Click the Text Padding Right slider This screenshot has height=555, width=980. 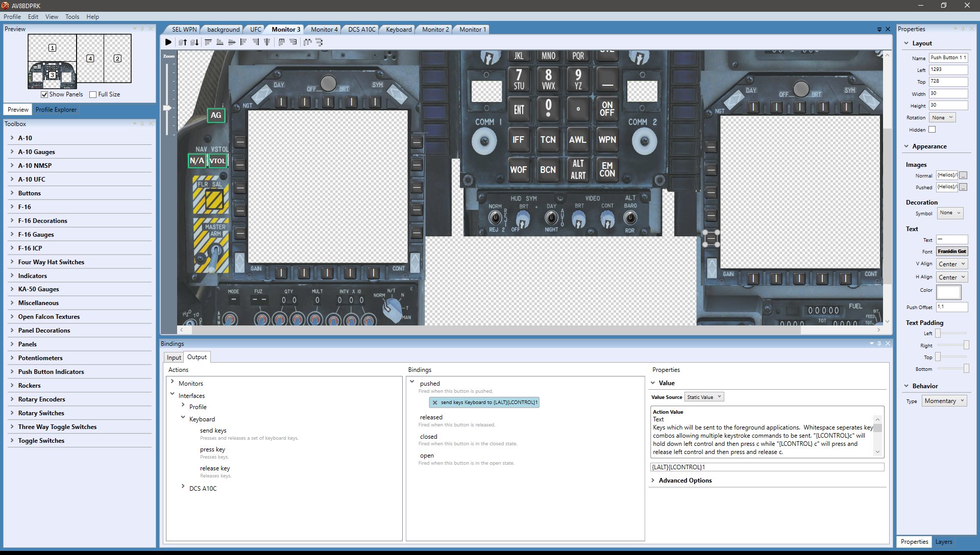pyautogui.click(x=952, y=345)
